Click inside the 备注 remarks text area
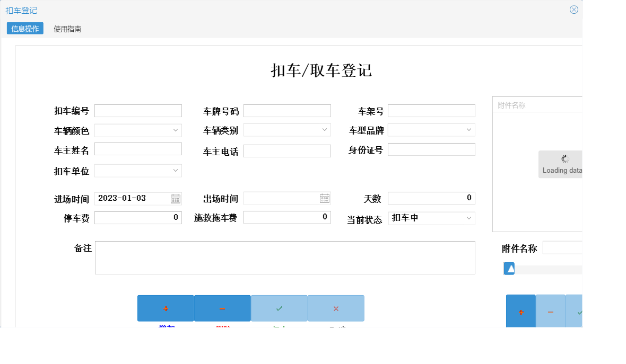626x364 pixels. [x=285, y=258]
